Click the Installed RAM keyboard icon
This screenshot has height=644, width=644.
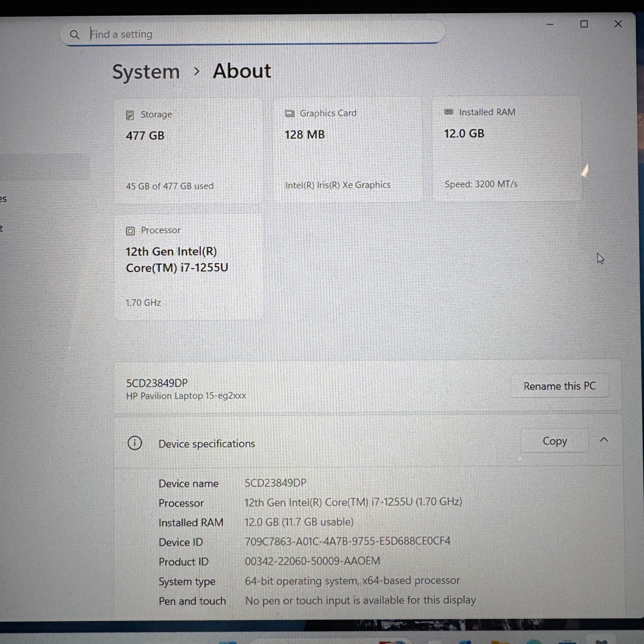(448, 112)
